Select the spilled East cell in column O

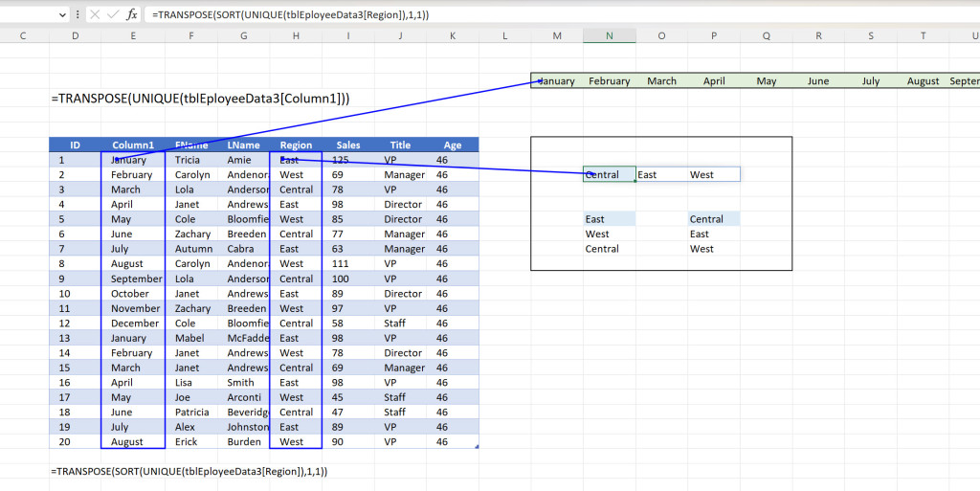click(x=662, y=174)
